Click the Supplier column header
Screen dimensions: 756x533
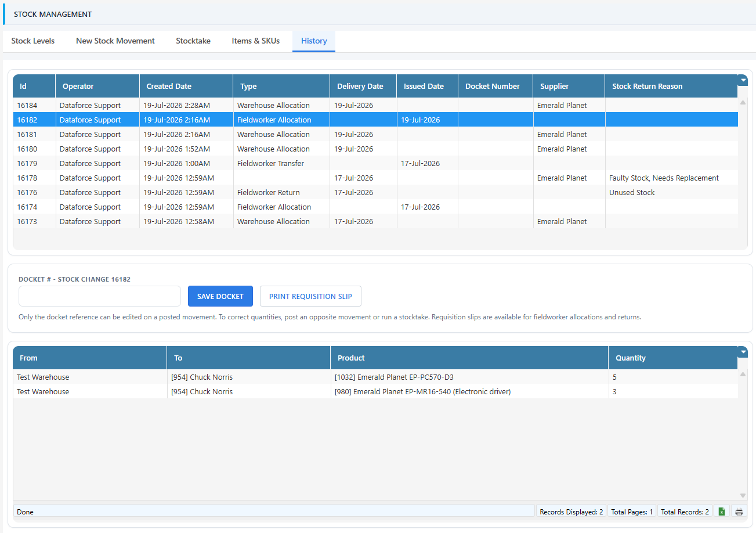point(569,86)
